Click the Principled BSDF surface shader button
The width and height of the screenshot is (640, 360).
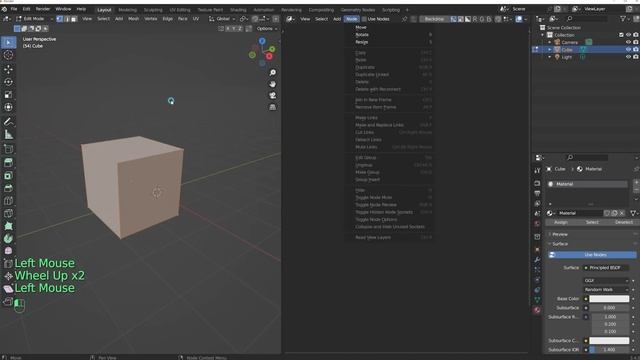[606, 268]
